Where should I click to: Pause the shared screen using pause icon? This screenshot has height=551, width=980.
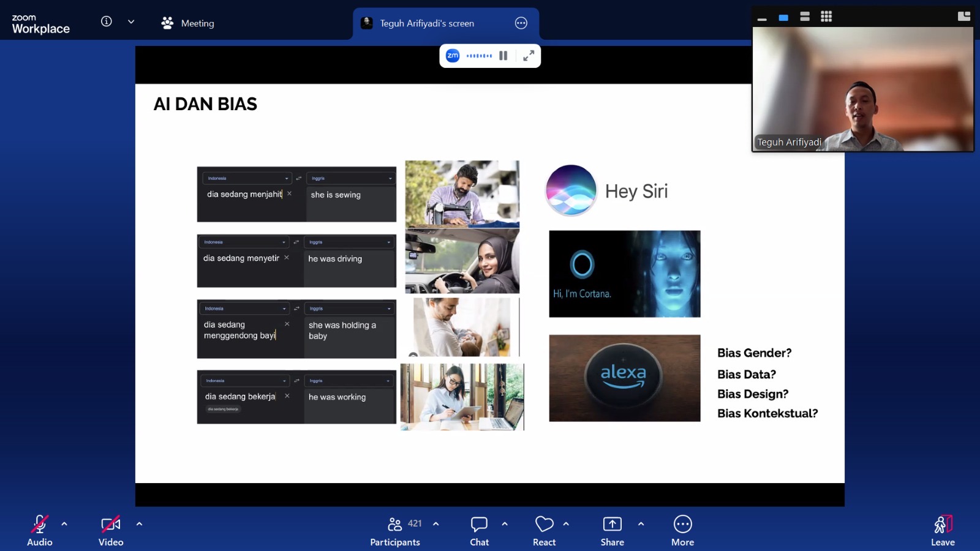[503, 56]
